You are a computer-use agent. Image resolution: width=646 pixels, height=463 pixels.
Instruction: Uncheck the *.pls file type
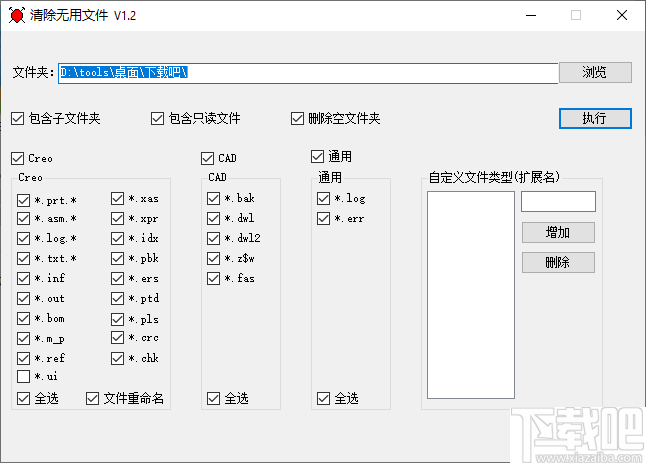(x=117, y=319)
